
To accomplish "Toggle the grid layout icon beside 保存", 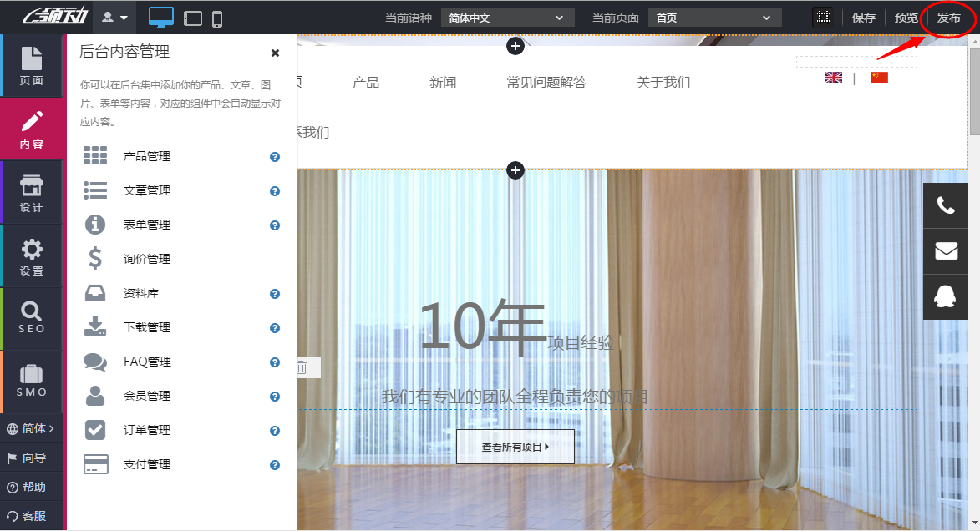I will click(823, 17).
